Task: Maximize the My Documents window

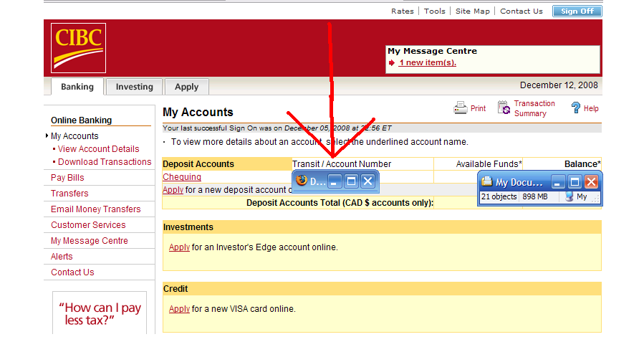Action: 575,181
